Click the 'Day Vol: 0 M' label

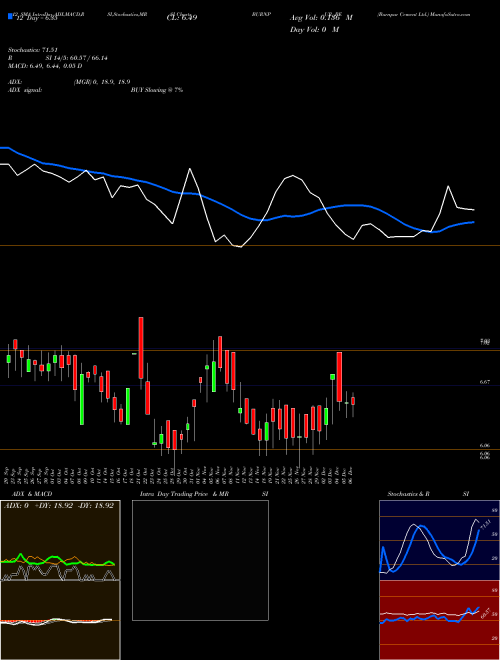314,30
